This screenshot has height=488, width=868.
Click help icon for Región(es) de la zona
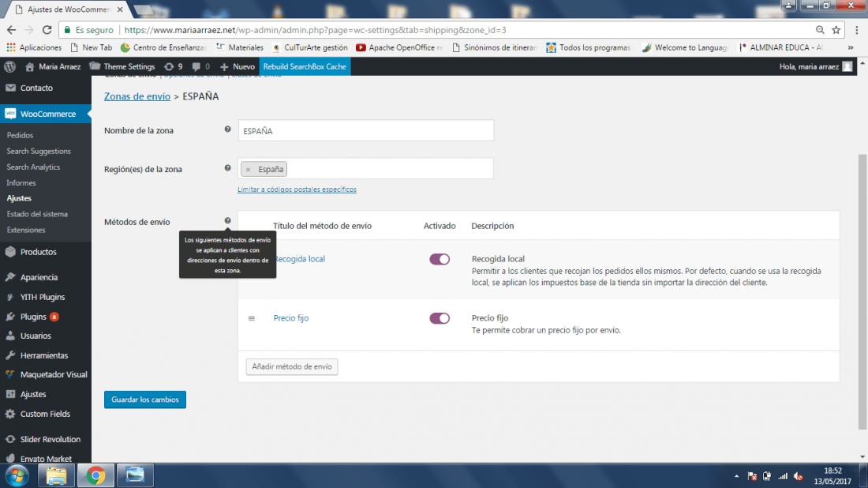227,168
